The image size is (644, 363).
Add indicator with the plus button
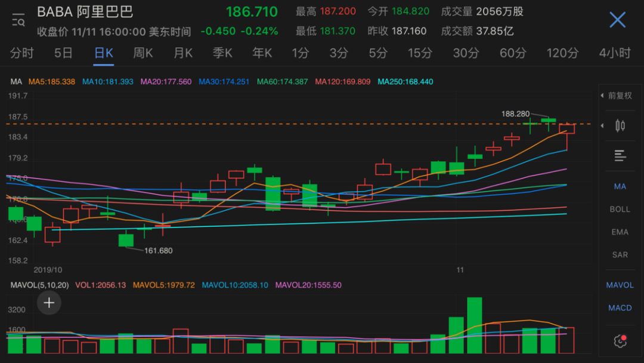(49, 303)
